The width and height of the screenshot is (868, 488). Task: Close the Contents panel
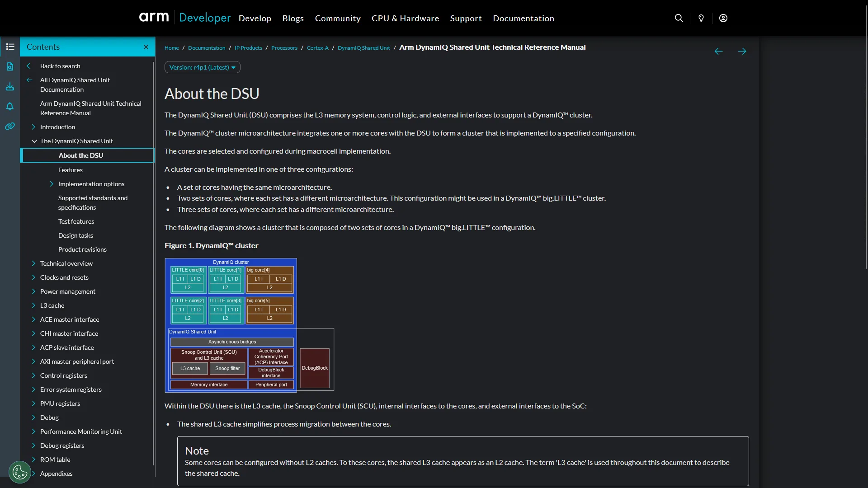[x=146, y=47]
